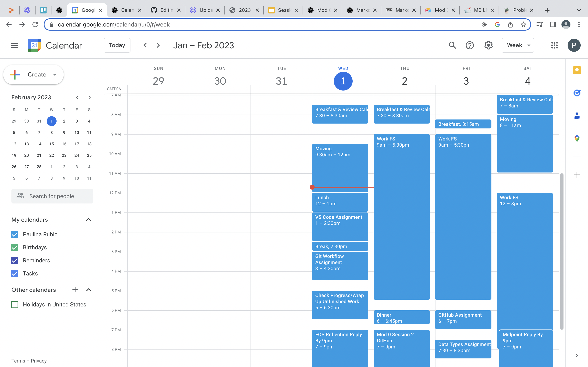Select day 15 in the mini calendar
Image resolution: width=588 pixels, height=367 pixels.
(x=51, y=144)
